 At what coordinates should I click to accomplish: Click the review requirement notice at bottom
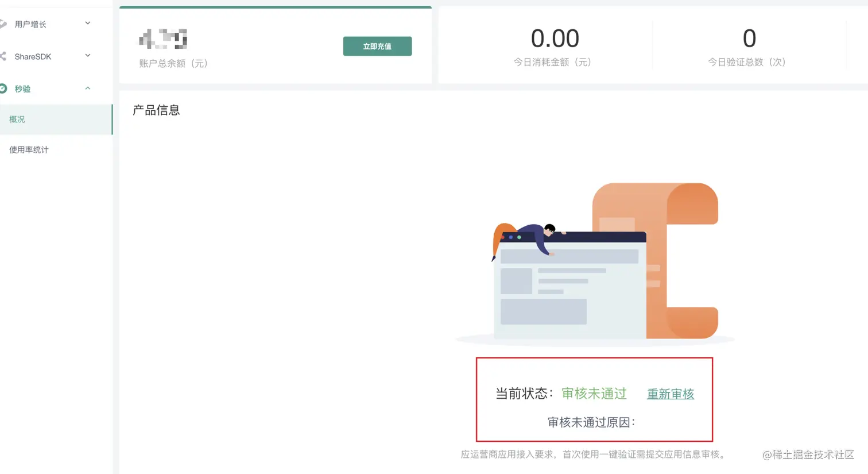594,454
